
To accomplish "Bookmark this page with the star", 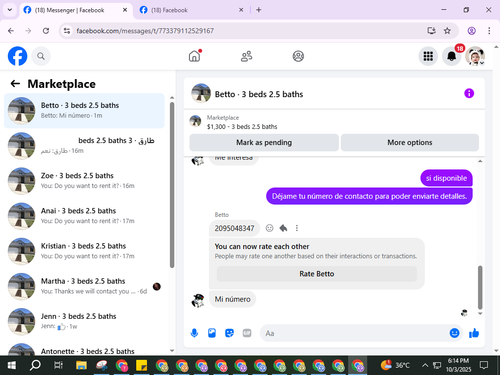I will 447,31.
